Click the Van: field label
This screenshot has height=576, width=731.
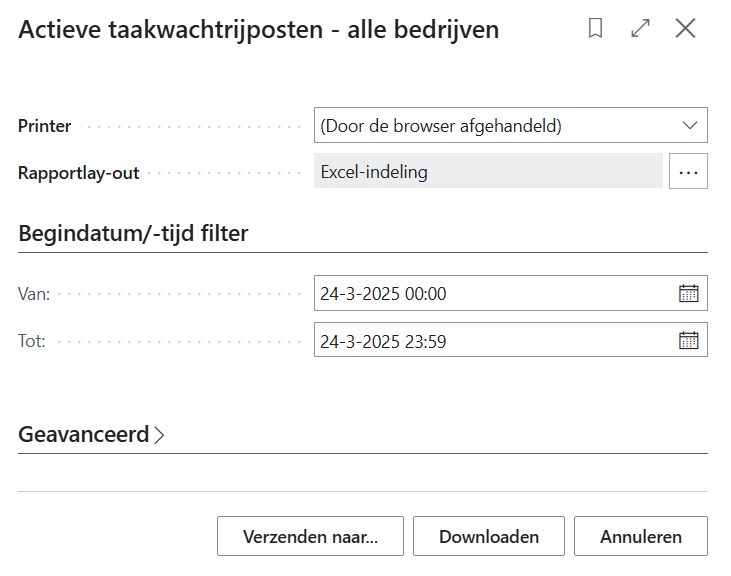click(35, 293)
